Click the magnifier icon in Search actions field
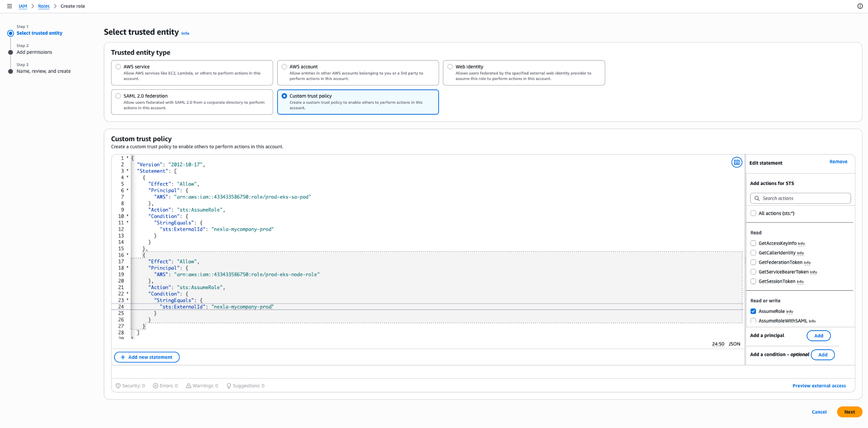The height and width of the screenshot is (428, 868). pos(757,198)
